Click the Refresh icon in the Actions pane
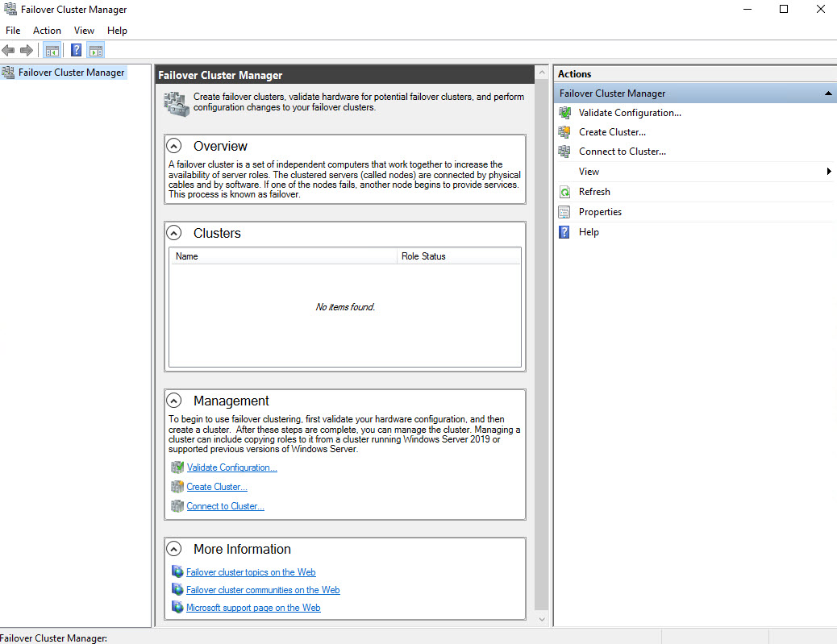 coord(564,192)
